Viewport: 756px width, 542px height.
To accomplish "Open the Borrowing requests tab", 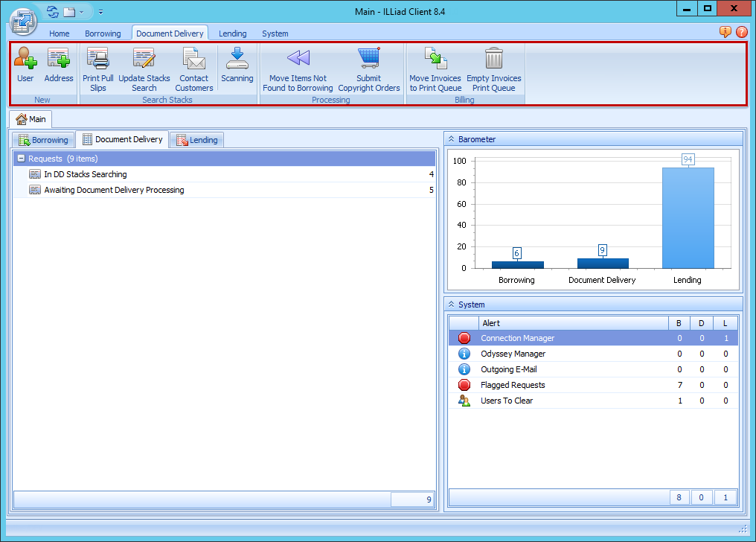I will tap(42, 139).
